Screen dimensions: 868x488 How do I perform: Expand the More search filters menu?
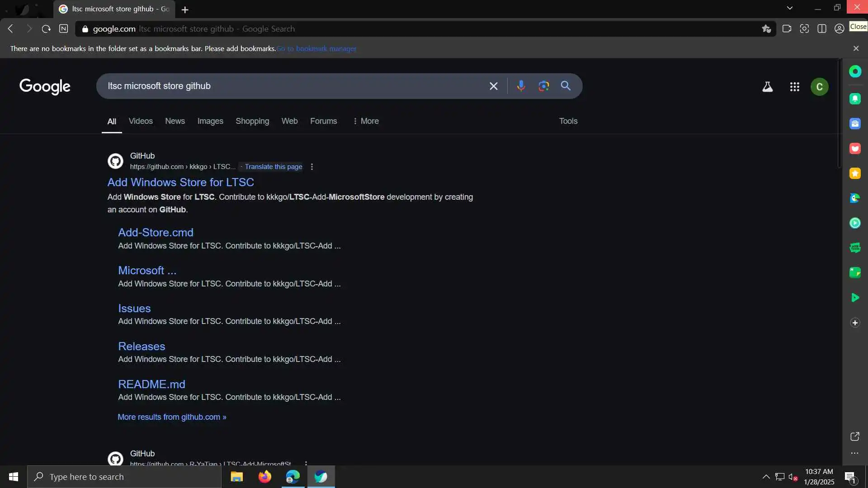(x=366, y=121)
